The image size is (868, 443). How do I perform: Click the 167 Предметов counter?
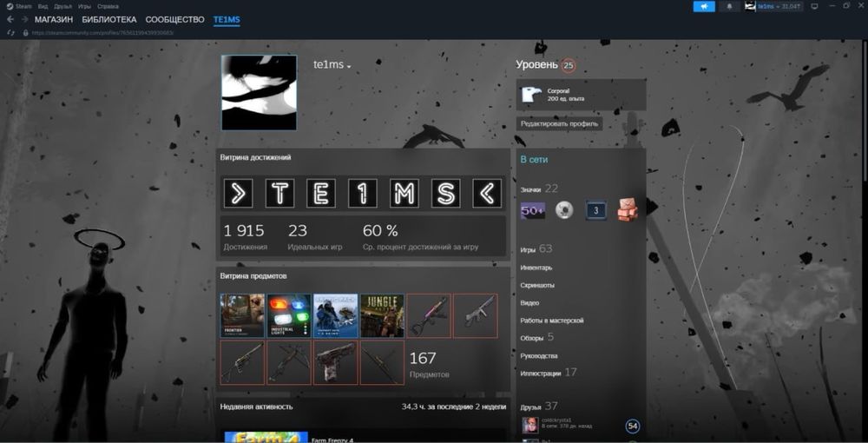pos(430,364)
